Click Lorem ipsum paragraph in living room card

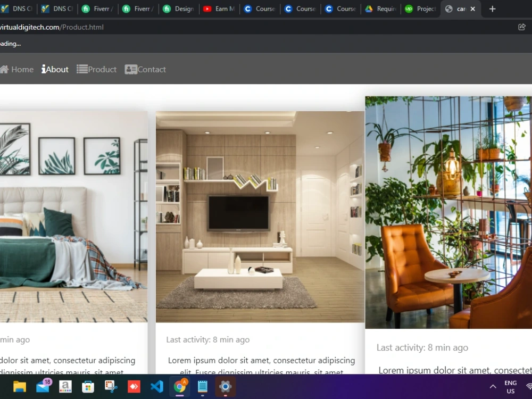261,366
